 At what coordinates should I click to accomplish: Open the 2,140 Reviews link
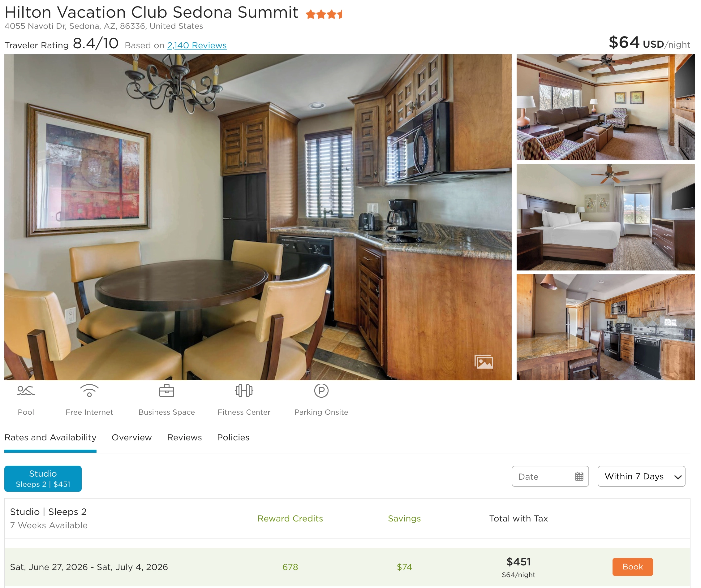click(197, 45)
